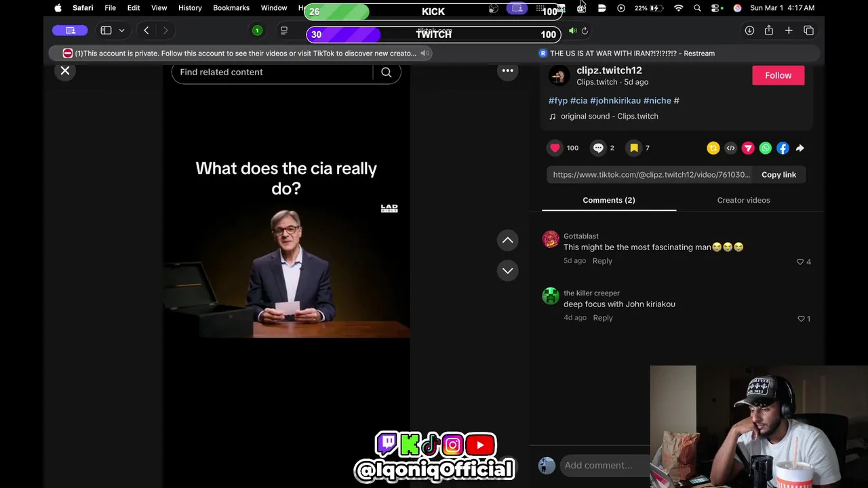Open the clipz.twitch12 profile avatar
This screenshot has width=868, height=488.
pyautogui.click(x=559, y=76)
